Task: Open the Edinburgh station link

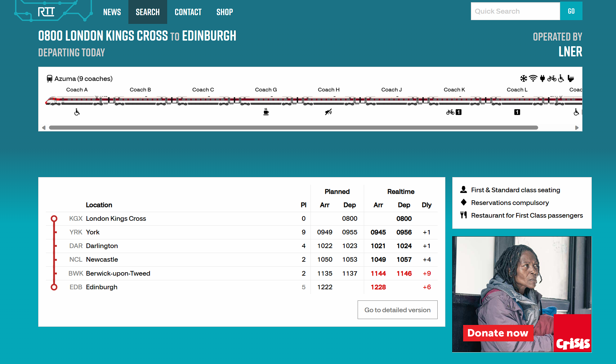Action: 101,287
